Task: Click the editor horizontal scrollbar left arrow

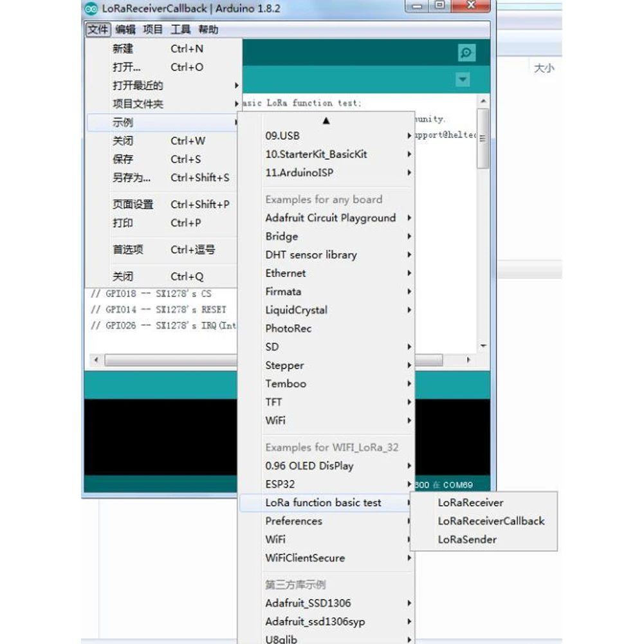Action: [x=96, y=360]
